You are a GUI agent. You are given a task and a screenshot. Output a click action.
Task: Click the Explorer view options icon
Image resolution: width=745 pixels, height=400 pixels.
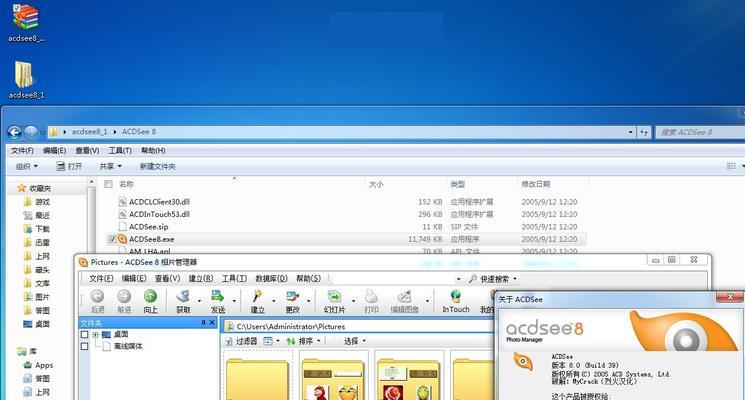pos(732,166)
